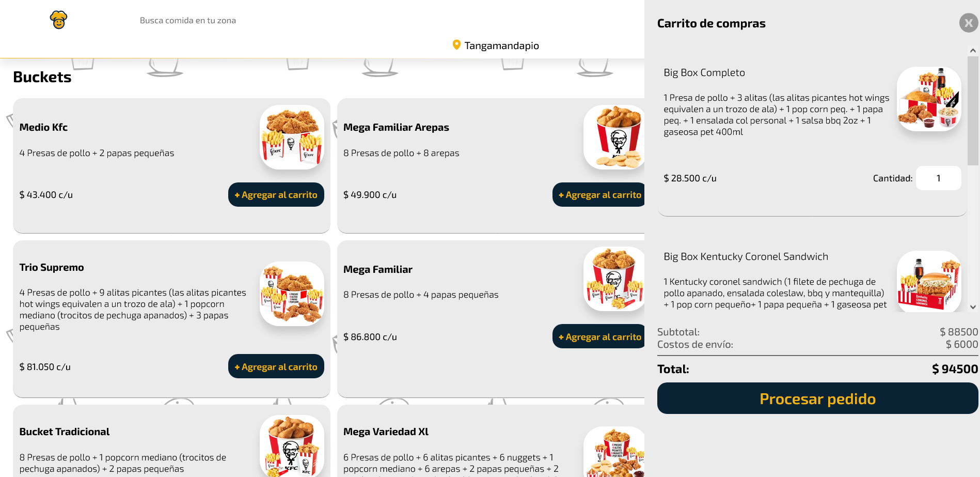Click the chef monkey logo icon
This screenshot has height=477, width=980.
[59, 20]
